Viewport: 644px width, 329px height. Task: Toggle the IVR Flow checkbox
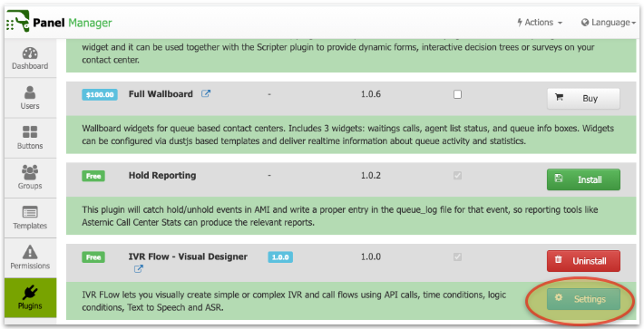(457, 256)
